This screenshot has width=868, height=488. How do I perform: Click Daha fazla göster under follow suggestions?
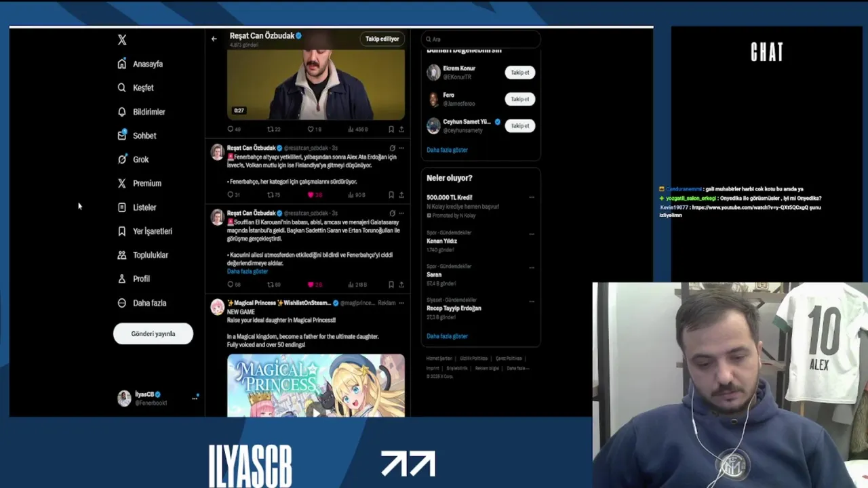[447, 150]
